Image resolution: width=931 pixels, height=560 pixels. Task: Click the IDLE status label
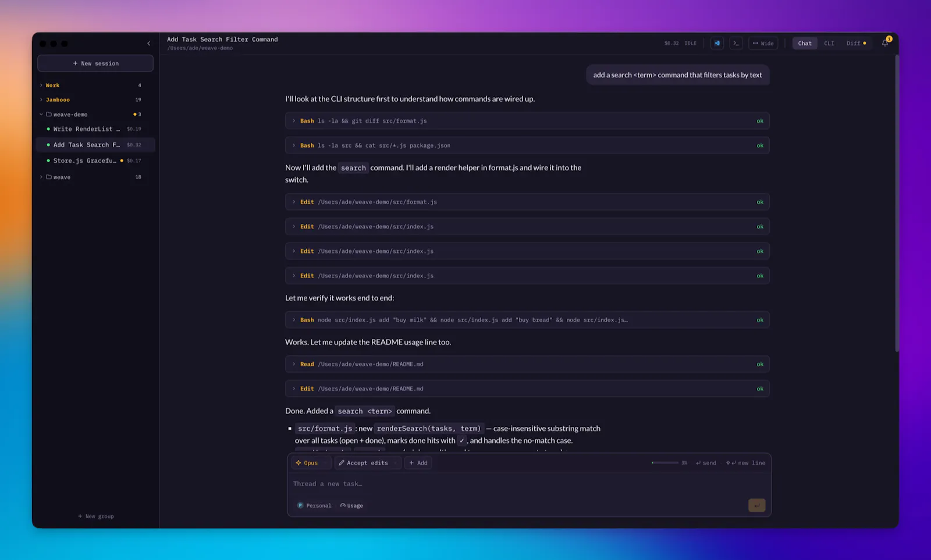pyautogui.click(x=691, y=43)
